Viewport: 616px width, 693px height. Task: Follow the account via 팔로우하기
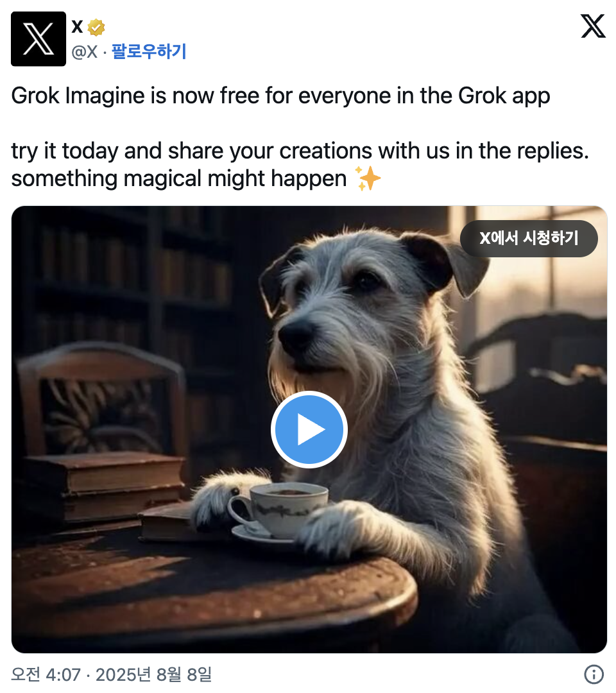click(149, 51)
